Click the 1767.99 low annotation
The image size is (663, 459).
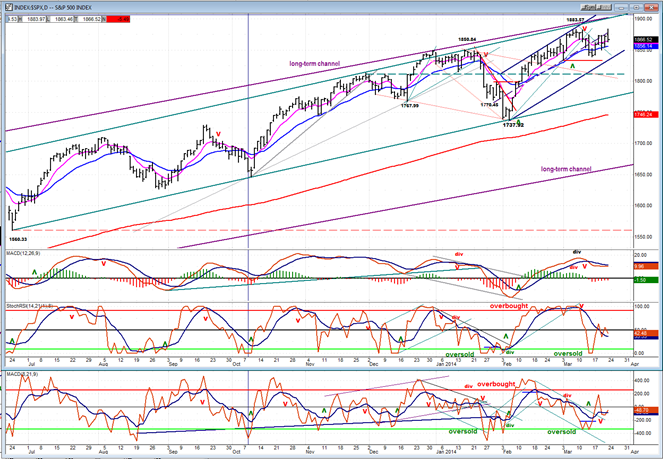tap(410, 106)
